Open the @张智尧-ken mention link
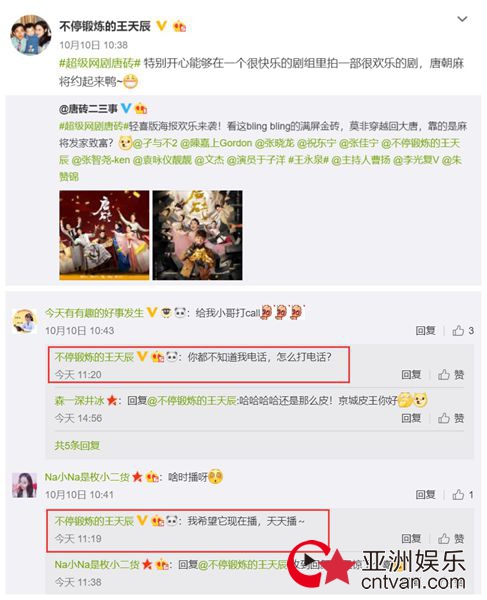 (x=101, y=160)
